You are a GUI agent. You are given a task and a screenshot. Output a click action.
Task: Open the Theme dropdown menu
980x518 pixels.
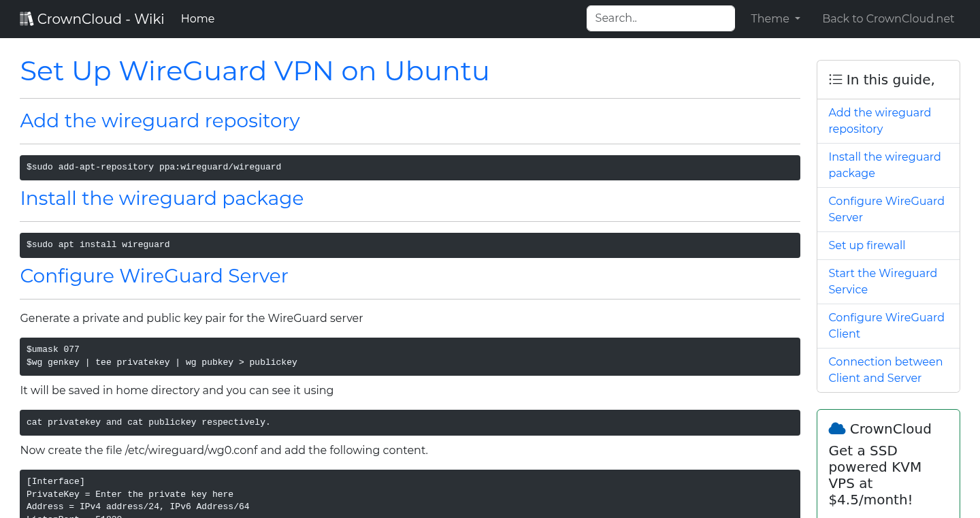click(774, 18)
